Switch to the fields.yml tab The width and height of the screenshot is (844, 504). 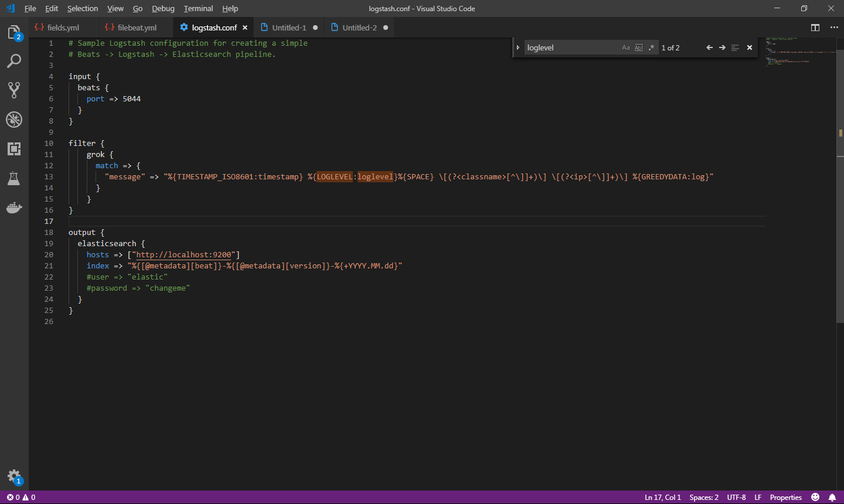63,28
